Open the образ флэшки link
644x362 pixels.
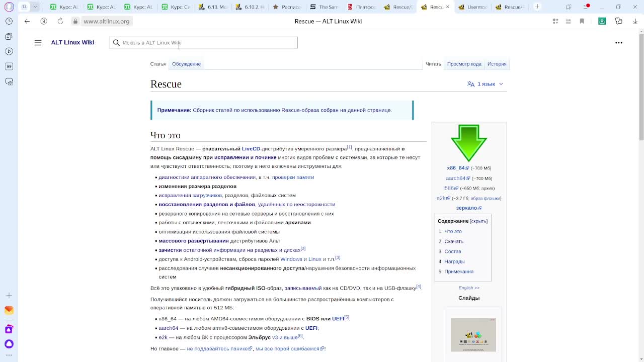click(x=486, y=198)
